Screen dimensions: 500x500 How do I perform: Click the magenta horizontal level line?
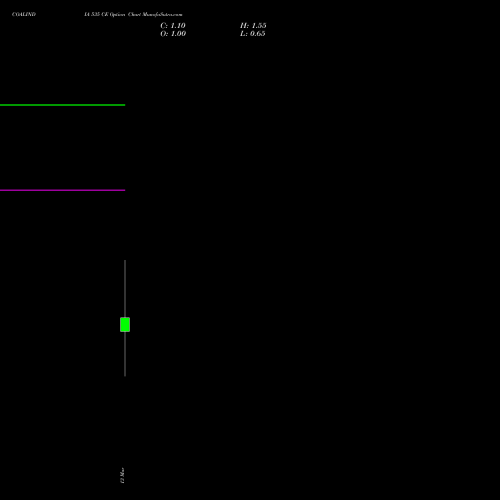click(x=62, y=190)
